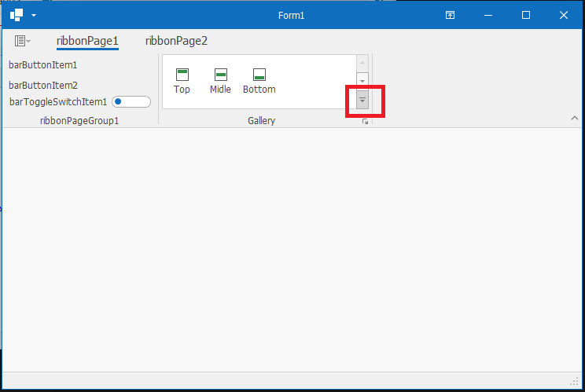Viewport: 585px width, 392px height.
Task: Open the application menu button in the ribbon
Action: (x=22, y=41)
